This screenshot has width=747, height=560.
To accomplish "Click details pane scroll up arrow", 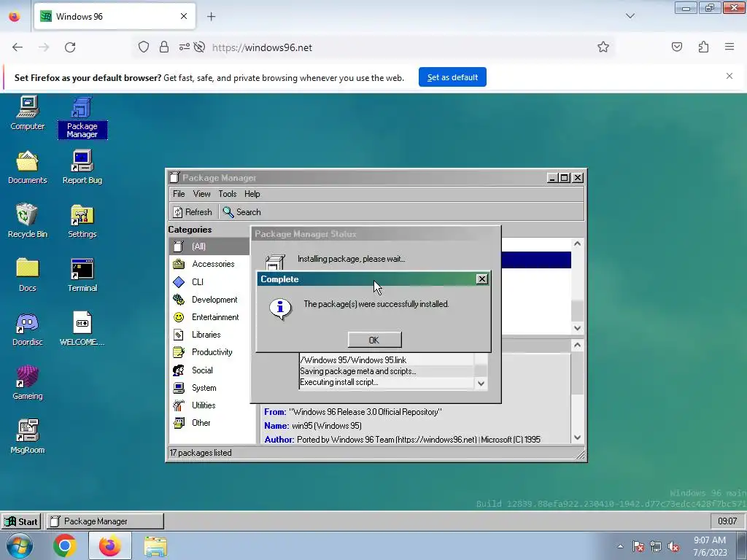I will [578, 345].
